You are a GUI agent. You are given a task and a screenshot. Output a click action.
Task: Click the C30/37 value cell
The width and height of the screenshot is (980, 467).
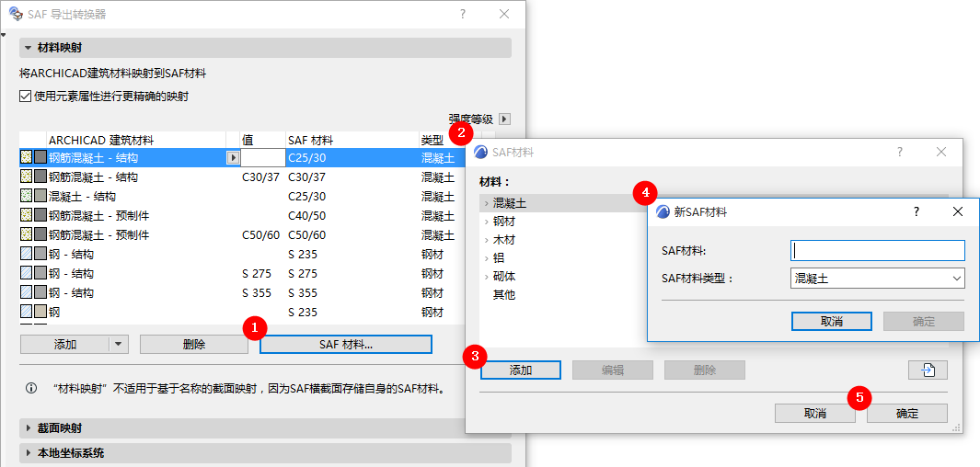[x=262, y=177]
